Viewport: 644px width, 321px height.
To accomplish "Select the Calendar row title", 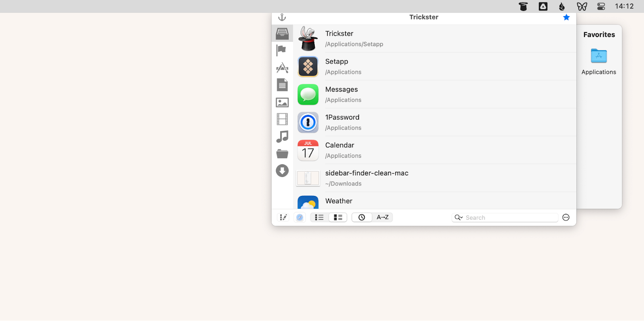I will pos(340,145).
